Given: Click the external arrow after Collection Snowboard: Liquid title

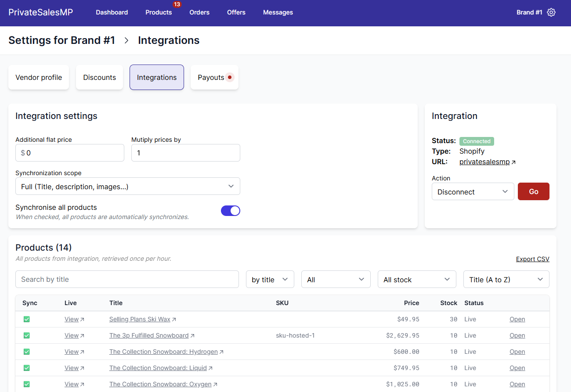Looking at the screenshot, I should click(x=210, y=368).
